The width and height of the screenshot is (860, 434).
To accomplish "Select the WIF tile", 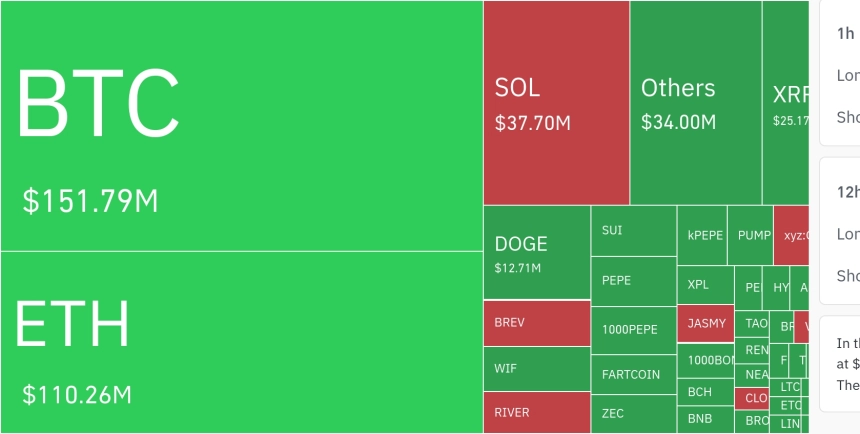I will (536, 368).
